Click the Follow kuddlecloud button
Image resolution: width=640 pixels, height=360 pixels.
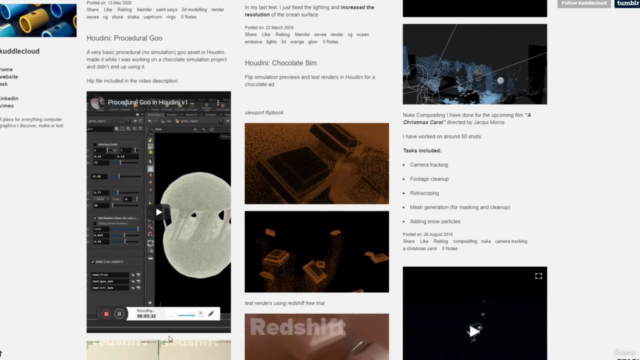pos(584,3)
